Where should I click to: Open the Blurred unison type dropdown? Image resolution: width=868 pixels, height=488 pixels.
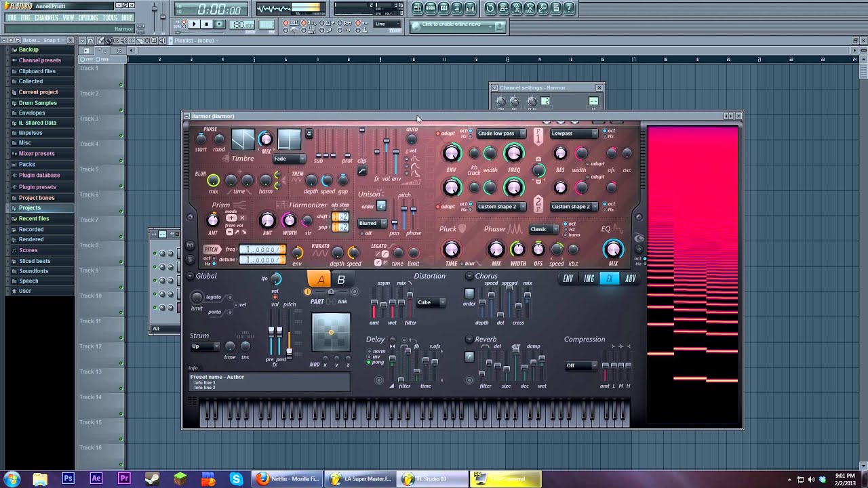coord(372,223)
